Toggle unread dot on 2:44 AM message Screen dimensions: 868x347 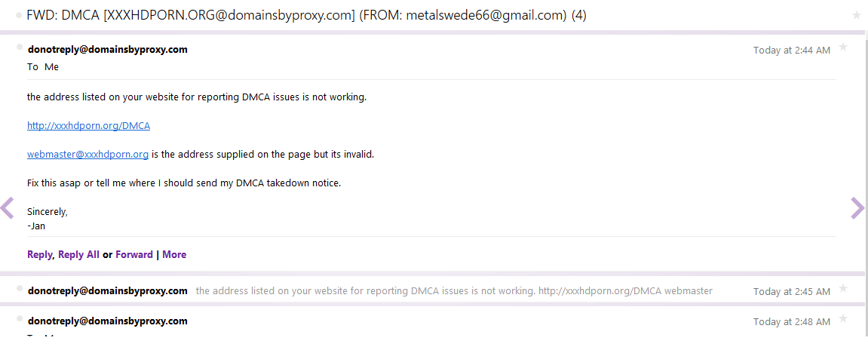pyautogui.click(x=20, y=47)
